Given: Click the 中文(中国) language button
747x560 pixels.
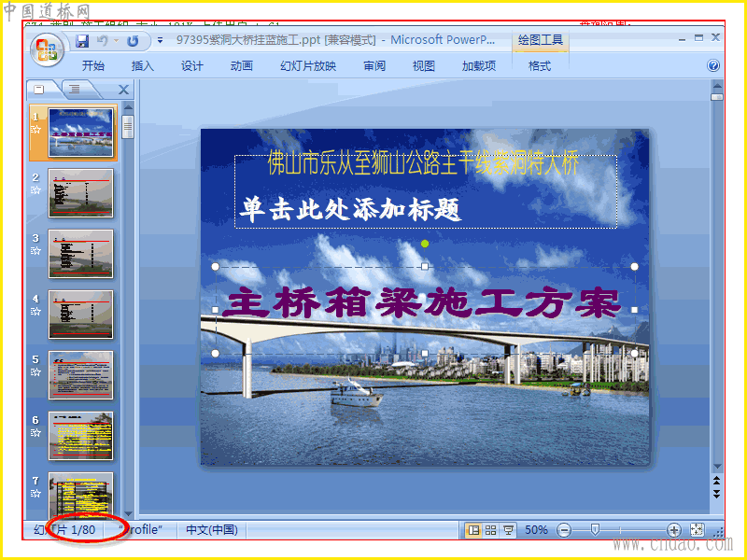Looking at the screenshot, I should [x=212, y=529].
